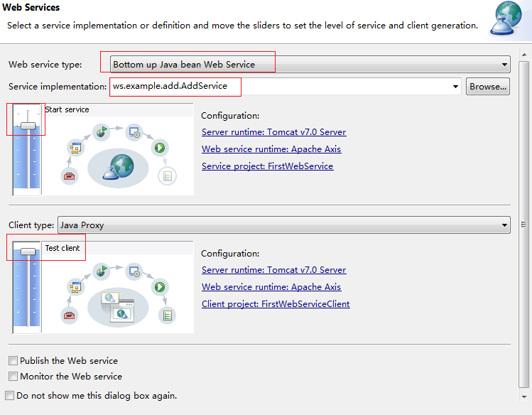Open the Client type Java Proxy dropdown
This screenshot has width=532, height=415.
pos(284,225)
